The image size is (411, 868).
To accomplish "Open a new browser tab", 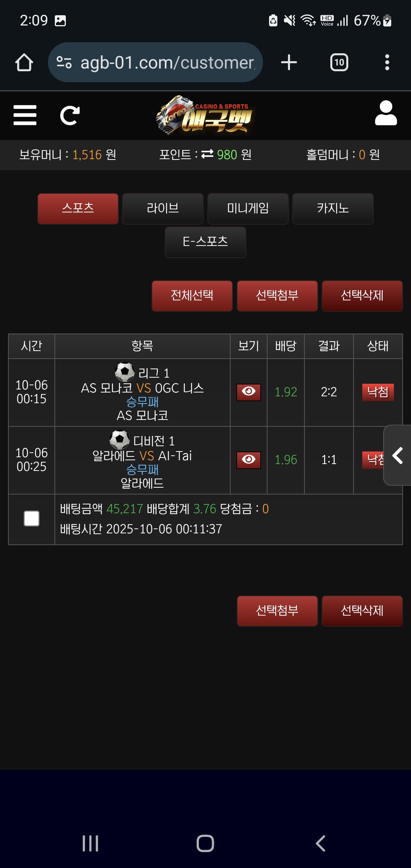I will (x=289, y=62).
